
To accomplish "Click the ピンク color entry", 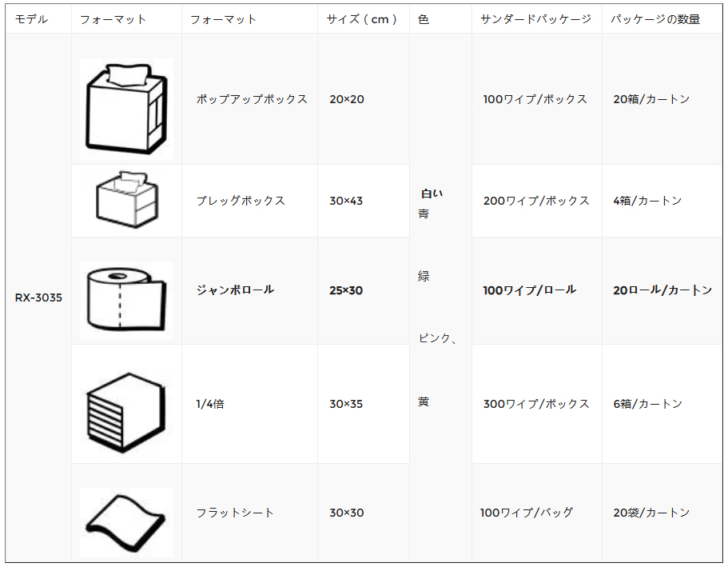I will pyautogui.click(x=435, y=338).
